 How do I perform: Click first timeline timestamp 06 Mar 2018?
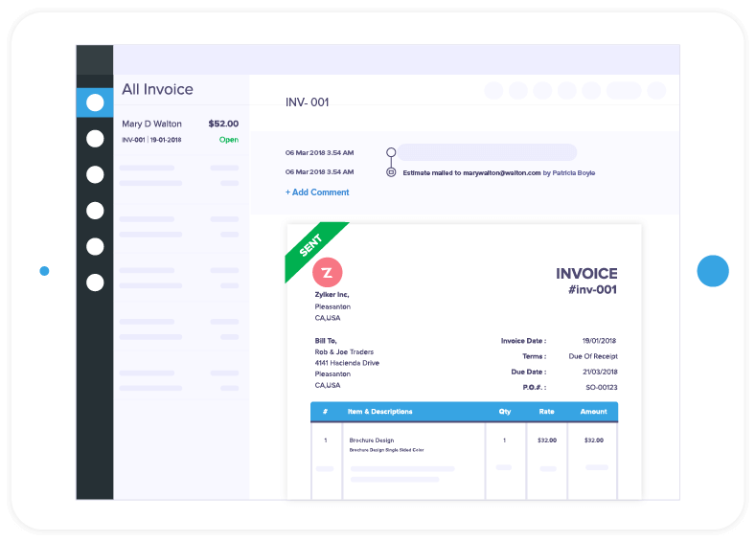319,152
